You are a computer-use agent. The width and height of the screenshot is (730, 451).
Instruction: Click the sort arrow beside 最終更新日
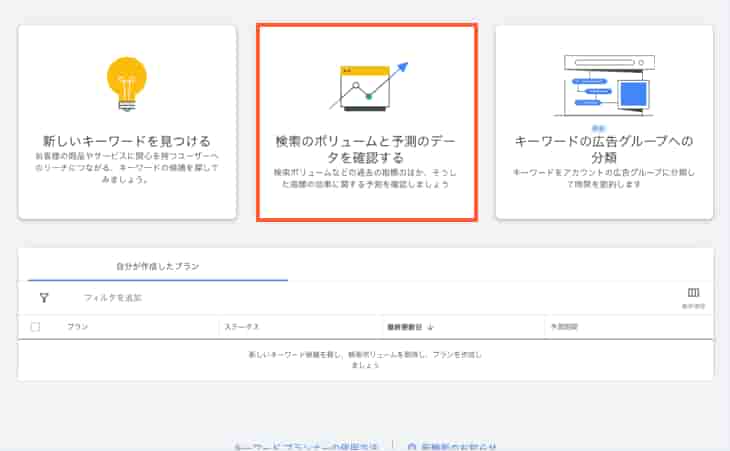431,327
